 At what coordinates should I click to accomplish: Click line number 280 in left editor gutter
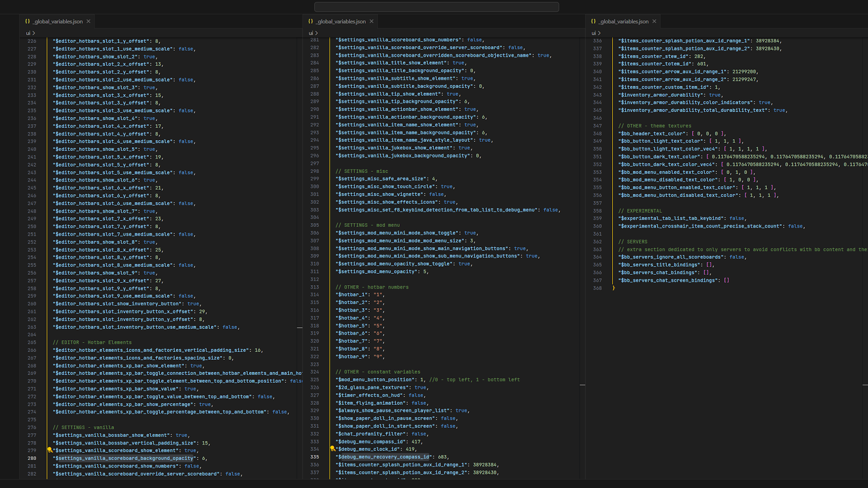(32, 458)
